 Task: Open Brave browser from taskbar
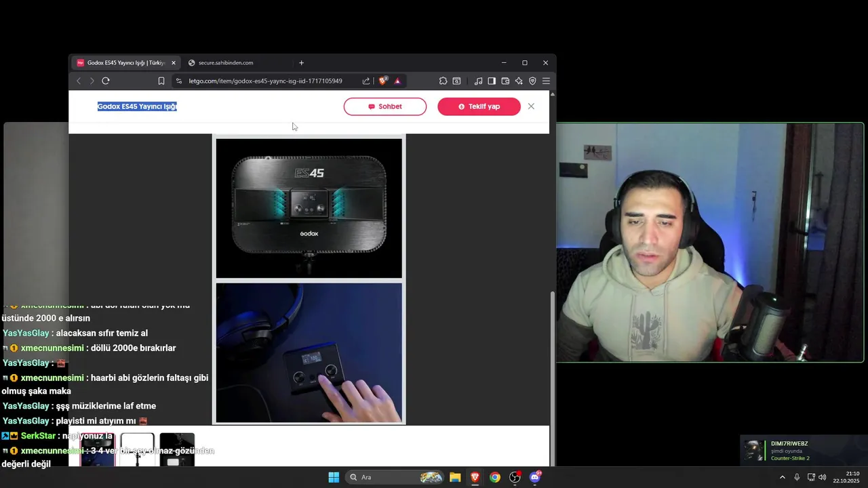[x=475, y=477]
